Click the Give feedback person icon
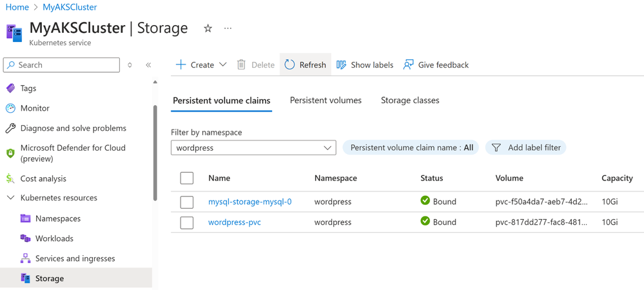The height and width of the screenshot is (290, 644). click(408, 65)
